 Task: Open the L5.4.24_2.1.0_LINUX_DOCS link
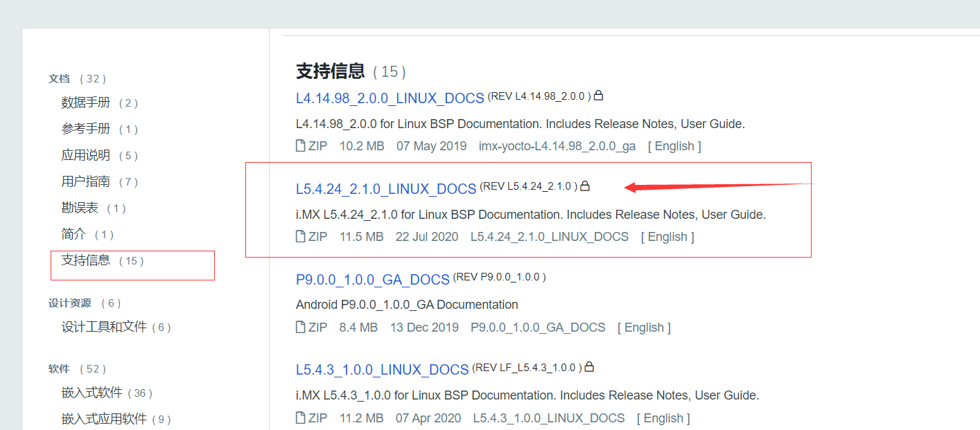point(386,188)
